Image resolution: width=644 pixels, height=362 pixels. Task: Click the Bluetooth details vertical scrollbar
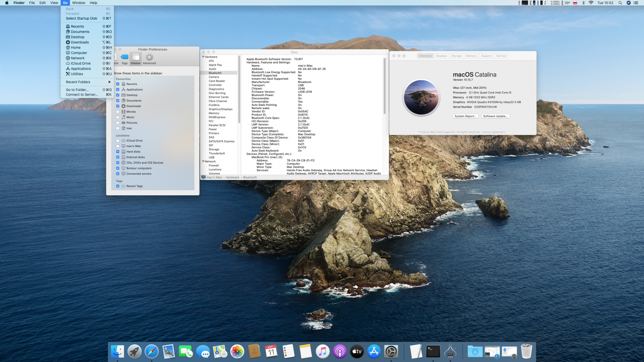pyautogui.click(x=384, y=87)
